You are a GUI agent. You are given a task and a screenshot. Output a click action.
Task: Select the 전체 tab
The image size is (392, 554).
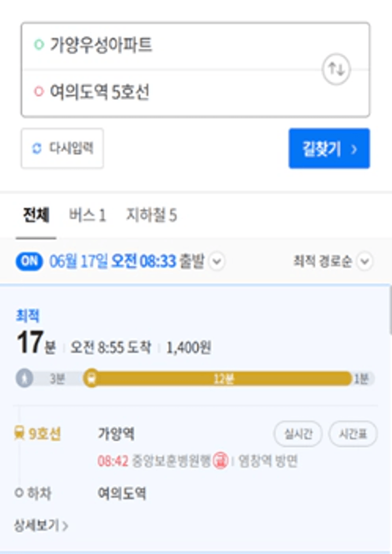(36, 215)
